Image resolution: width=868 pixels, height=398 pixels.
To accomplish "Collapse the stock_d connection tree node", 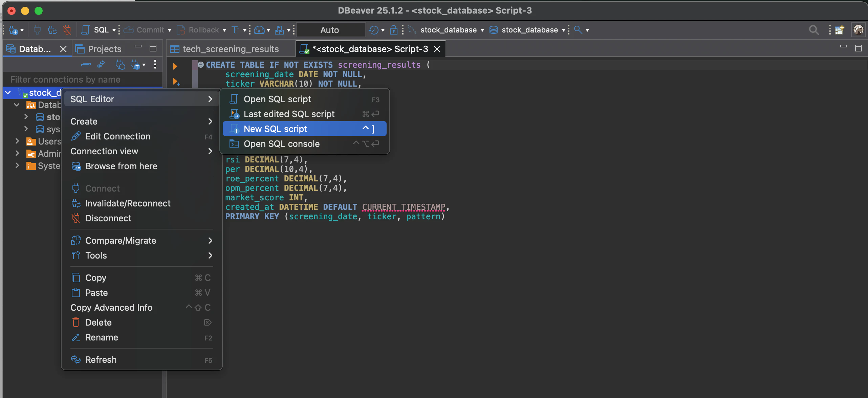I will coord(8,92).
